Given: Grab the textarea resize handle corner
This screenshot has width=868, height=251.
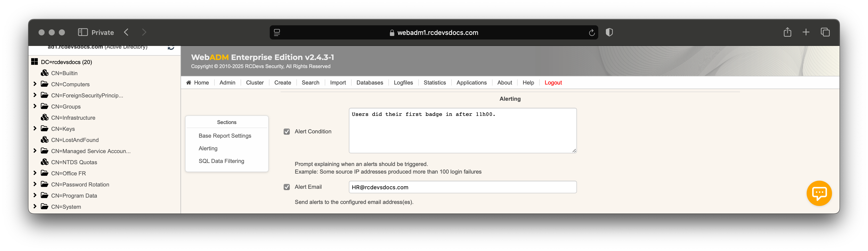Looking at the screenshot, I should [574, 151].
